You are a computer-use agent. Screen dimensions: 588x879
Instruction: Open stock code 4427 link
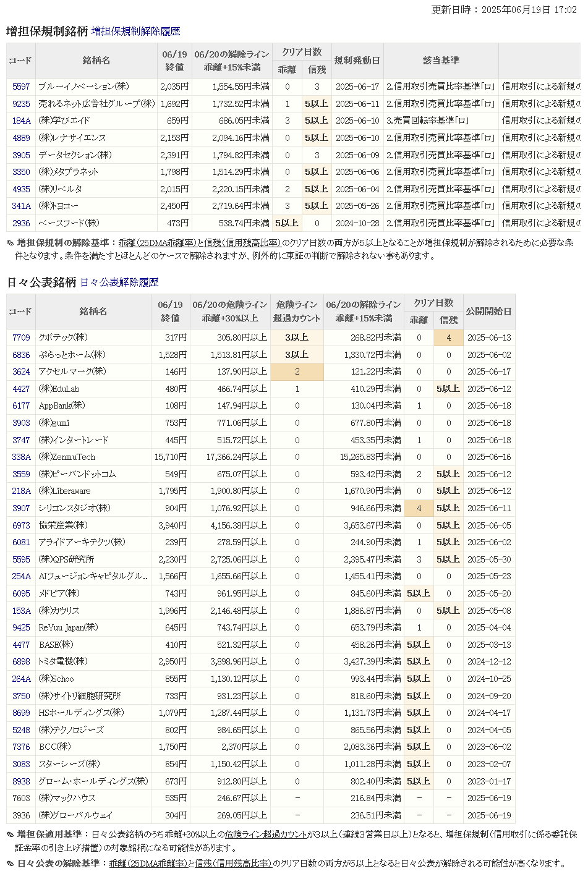(x=21, y=389)
